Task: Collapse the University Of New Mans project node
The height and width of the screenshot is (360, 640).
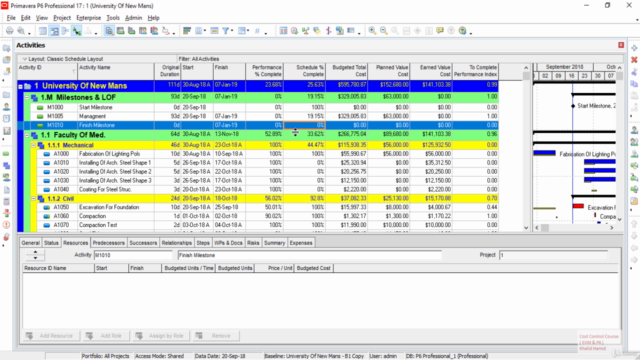Action: pyautogui.click(x=20, y=87)
